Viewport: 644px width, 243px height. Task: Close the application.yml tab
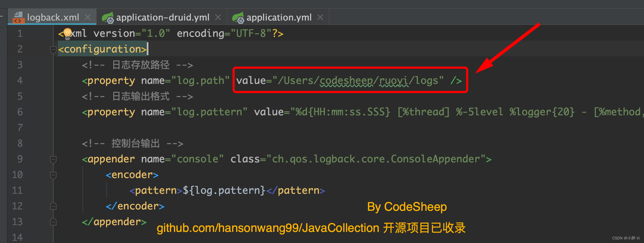pyautogui.click(x=320, y=17)
